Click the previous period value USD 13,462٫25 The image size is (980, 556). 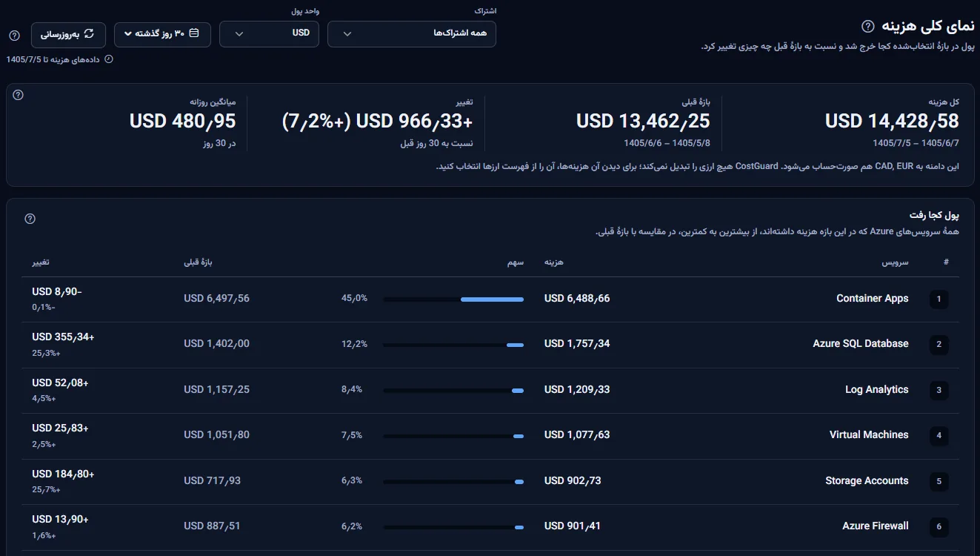coord(643,121)
